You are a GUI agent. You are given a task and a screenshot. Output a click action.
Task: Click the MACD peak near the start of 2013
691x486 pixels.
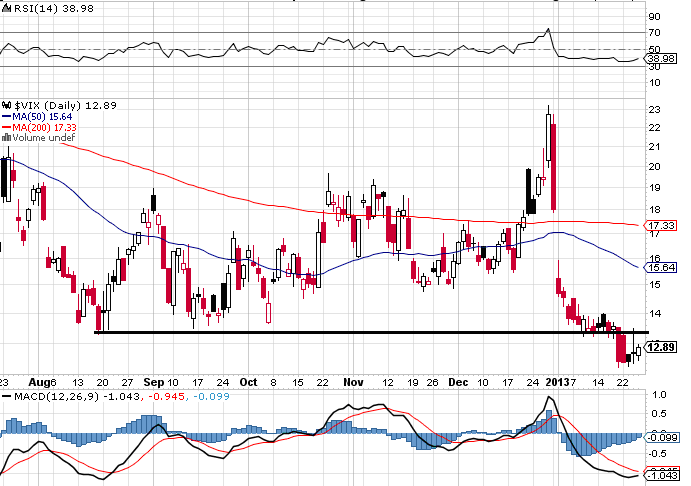coord(550,398)
